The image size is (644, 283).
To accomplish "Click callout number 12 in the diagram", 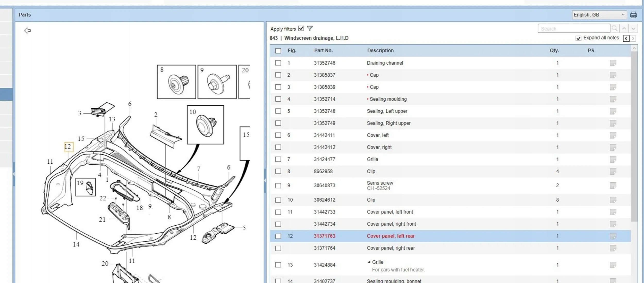I will click(x=68, y=147).
